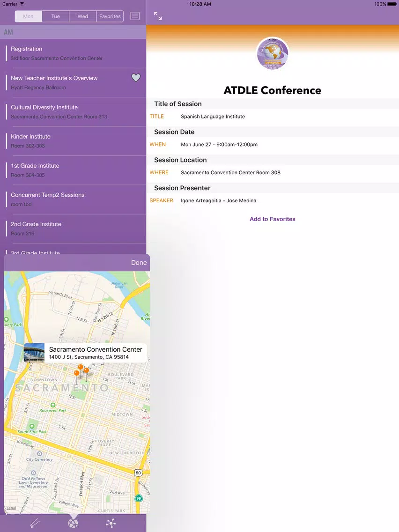Screen dimensions: 399x532
Task: Select the Kinder Institute session
Action: pos(73,141)
